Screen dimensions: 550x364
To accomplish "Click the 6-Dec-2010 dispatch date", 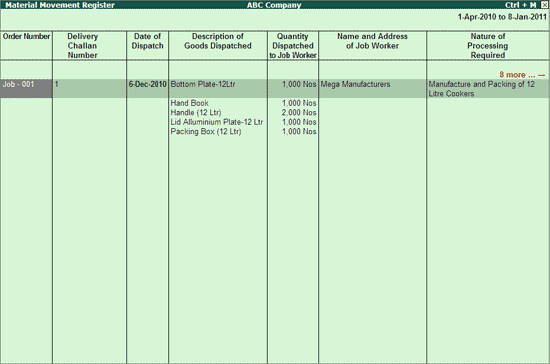I will 147,84.
